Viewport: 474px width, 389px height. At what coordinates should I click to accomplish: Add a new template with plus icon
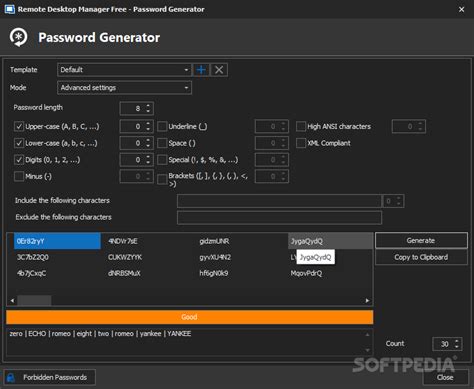pyautogui.click(x=201, y=70)
